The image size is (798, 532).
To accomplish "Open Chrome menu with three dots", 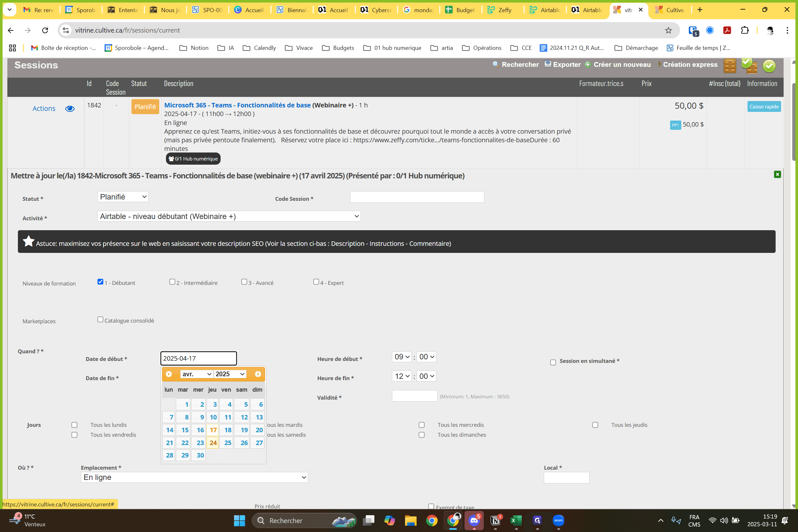I will click(787, 30).
